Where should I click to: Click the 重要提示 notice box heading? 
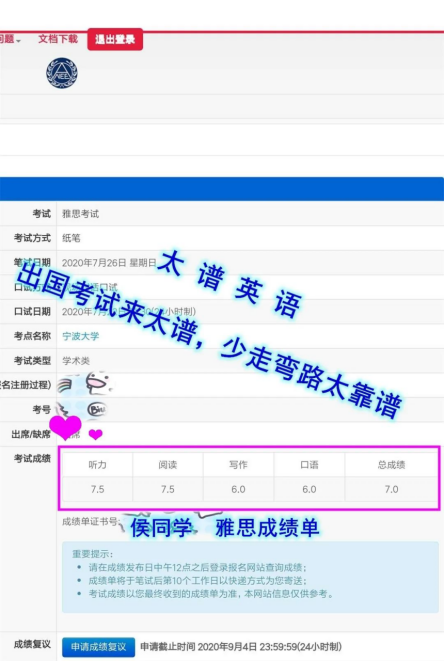[92, 554]
